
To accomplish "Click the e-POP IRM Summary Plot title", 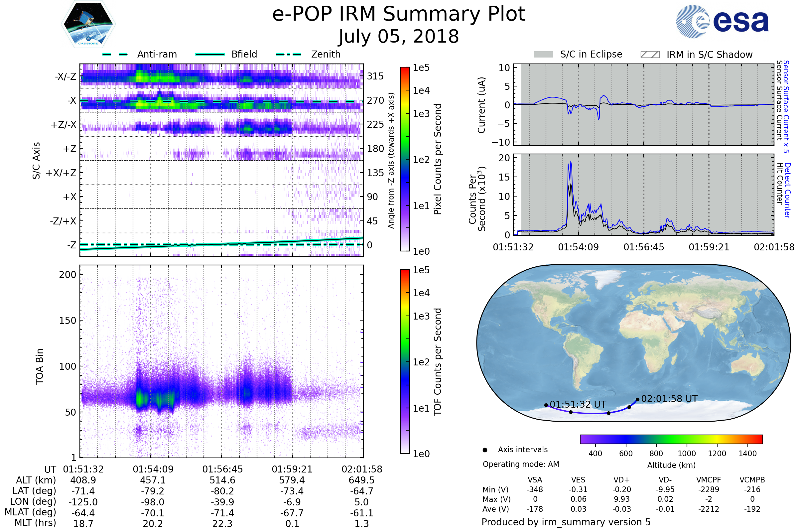I will pos(399,14).
